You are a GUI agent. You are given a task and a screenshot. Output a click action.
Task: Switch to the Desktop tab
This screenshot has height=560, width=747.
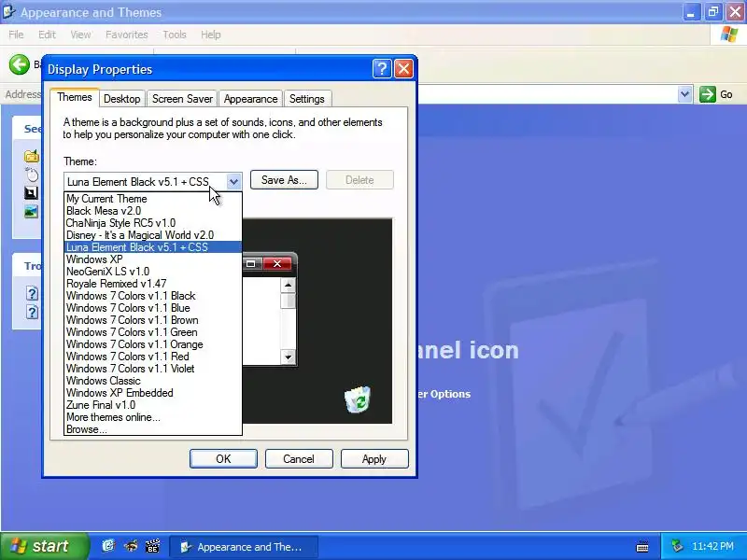click(122, 99)
